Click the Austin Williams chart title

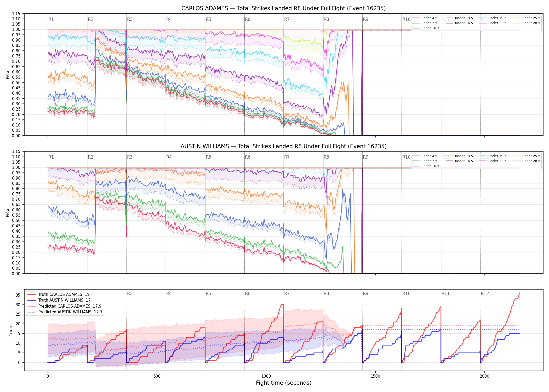[284, 146]
